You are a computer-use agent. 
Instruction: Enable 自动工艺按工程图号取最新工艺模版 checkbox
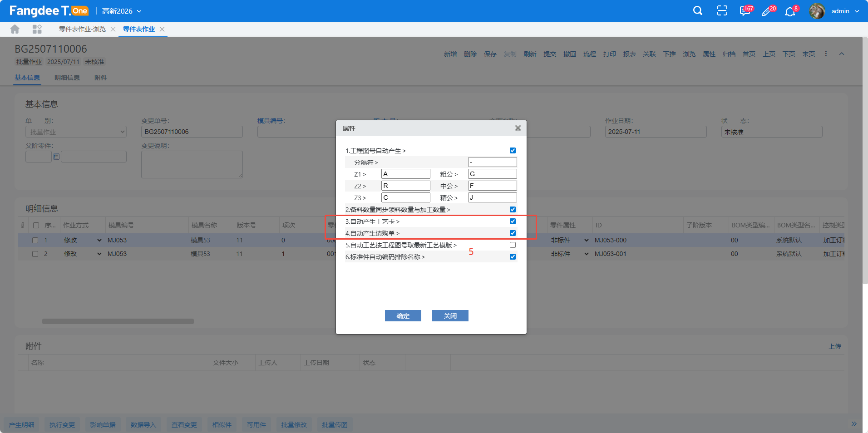click(x=513, y=245)
